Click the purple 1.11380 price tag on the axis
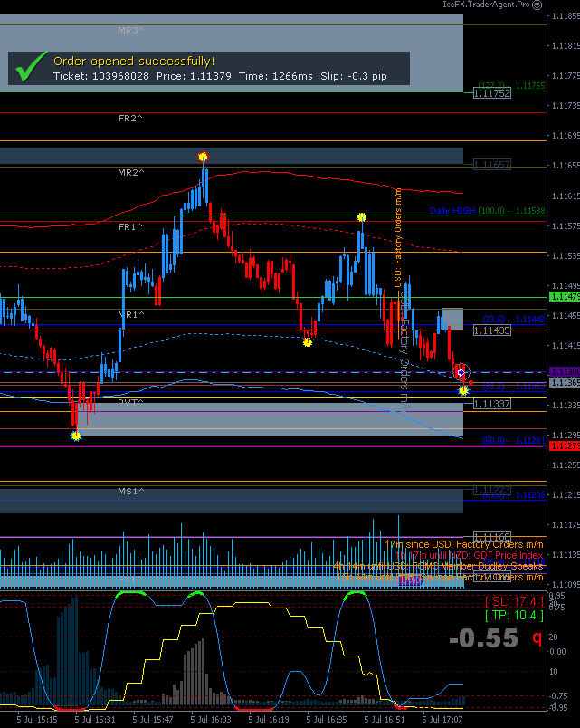This screenshot has height=728, width=580. pos(565,372)
